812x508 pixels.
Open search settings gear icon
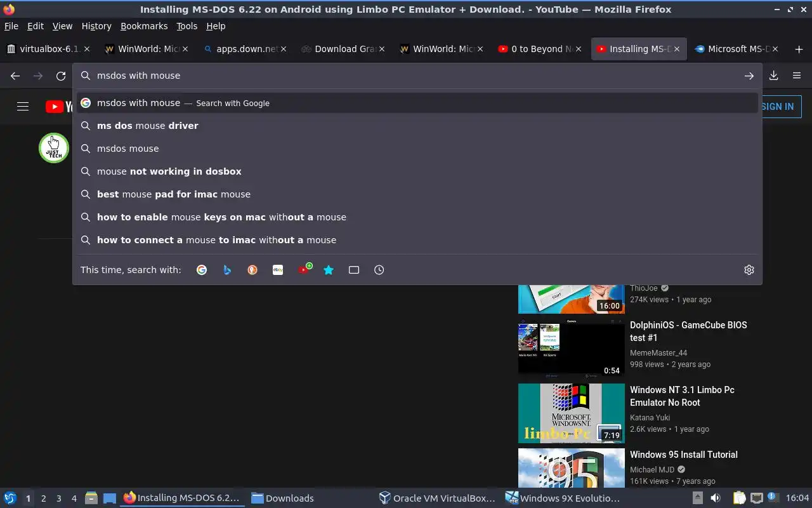click(x=749, y=270)
